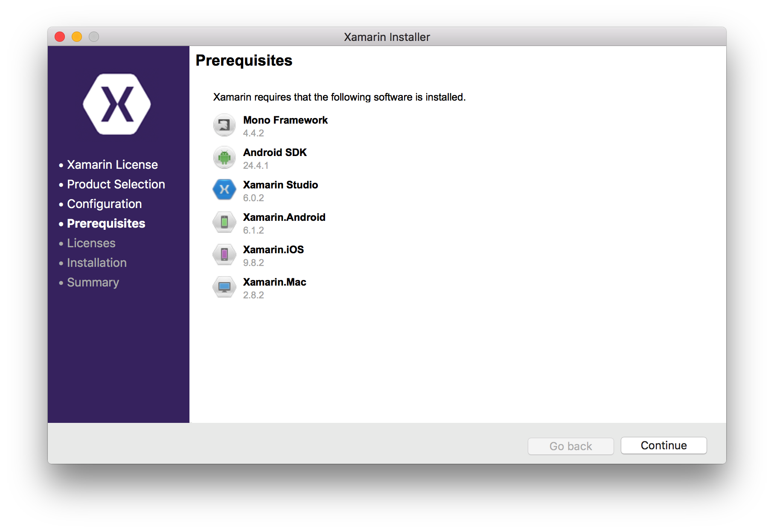Open the Configuration step in sidebar
This screenshot has width=774, height=532.
click(x=104, y=204)
